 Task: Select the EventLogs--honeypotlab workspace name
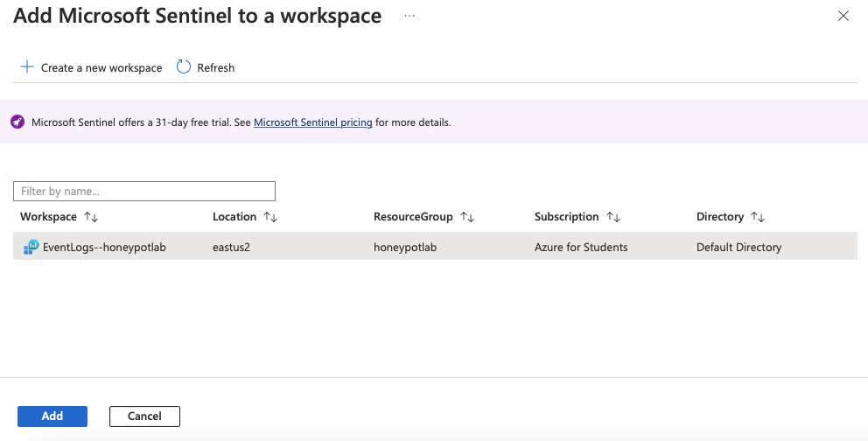click(105, 248)
